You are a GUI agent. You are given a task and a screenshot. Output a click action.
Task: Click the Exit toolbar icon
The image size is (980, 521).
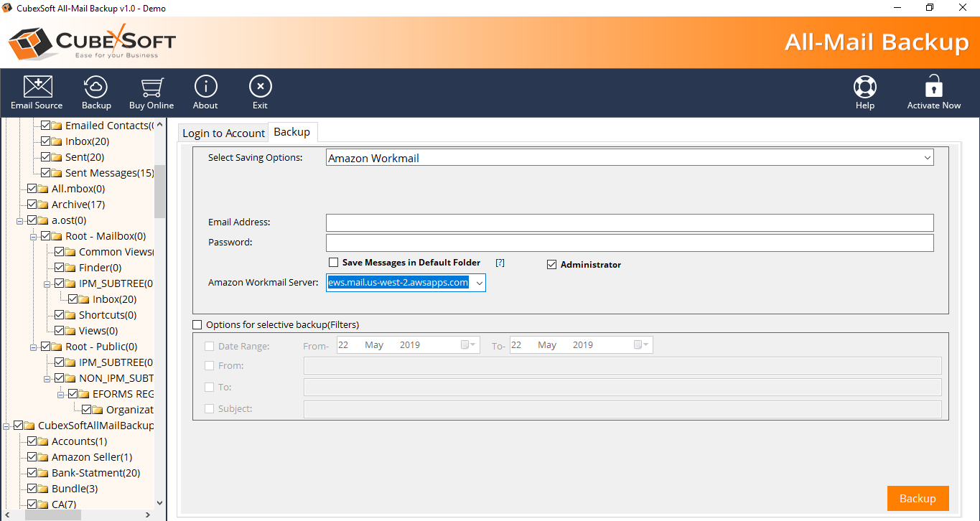point(260,93)
